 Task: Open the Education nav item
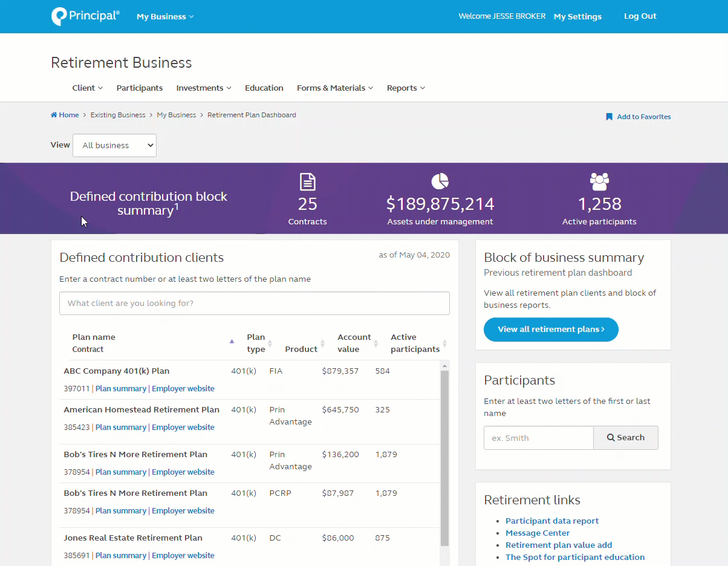click(264, 88)
